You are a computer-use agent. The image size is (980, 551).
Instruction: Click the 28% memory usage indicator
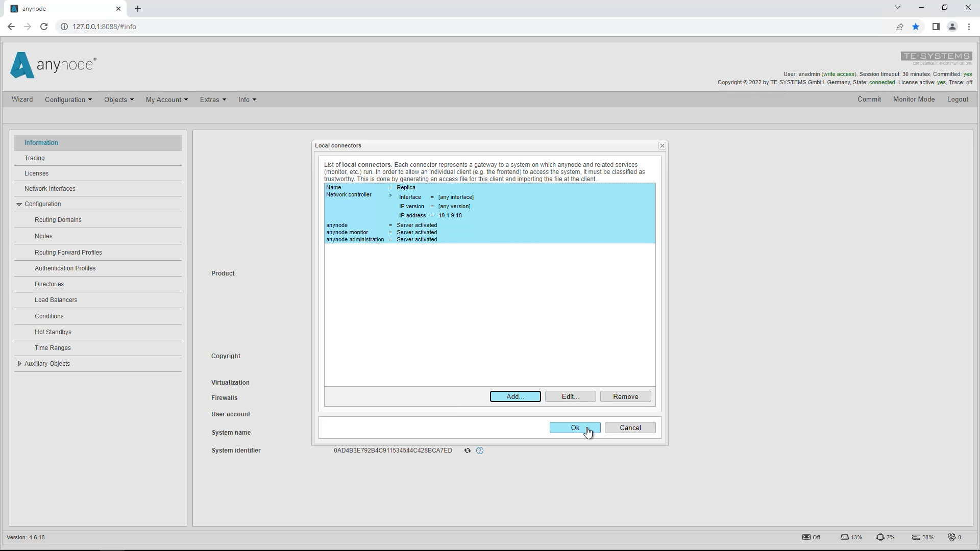(923, 537)
